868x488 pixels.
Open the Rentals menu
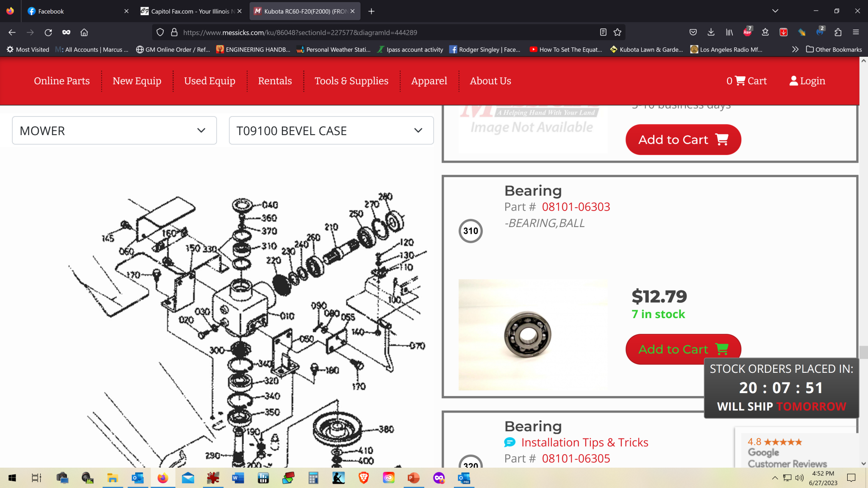click(x=275, y=81)
